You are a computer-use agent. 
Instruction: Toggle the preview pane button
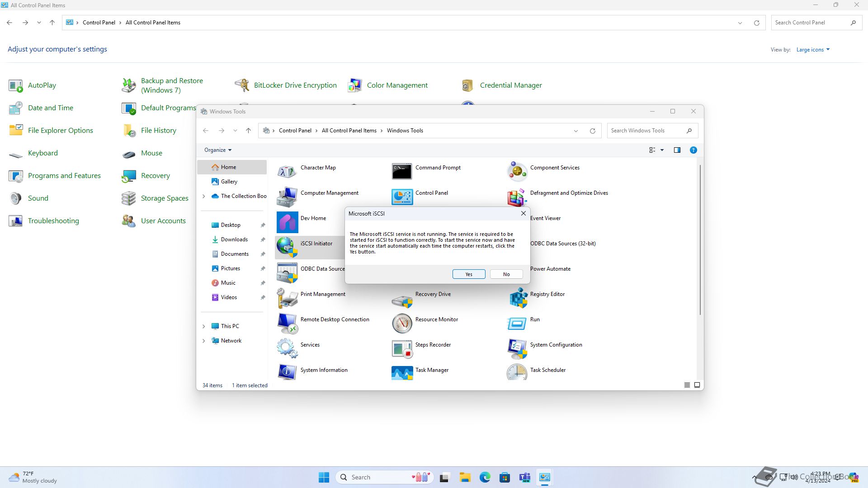click(x=677, y=150)
